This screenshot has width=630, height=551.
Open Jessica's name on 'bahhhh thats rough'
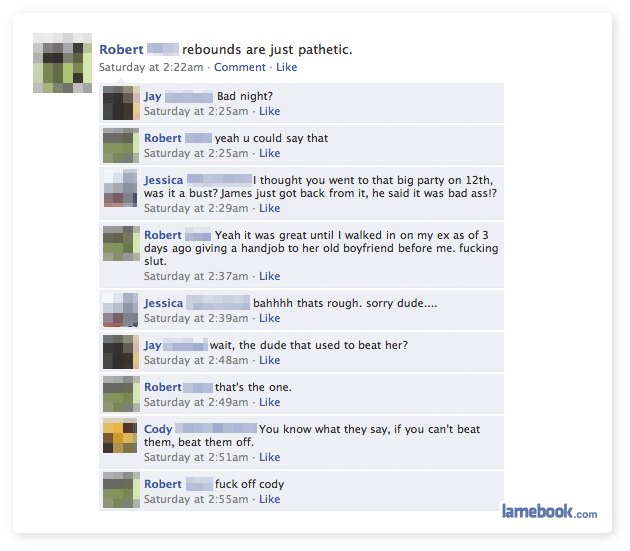[x=164, y=303]
